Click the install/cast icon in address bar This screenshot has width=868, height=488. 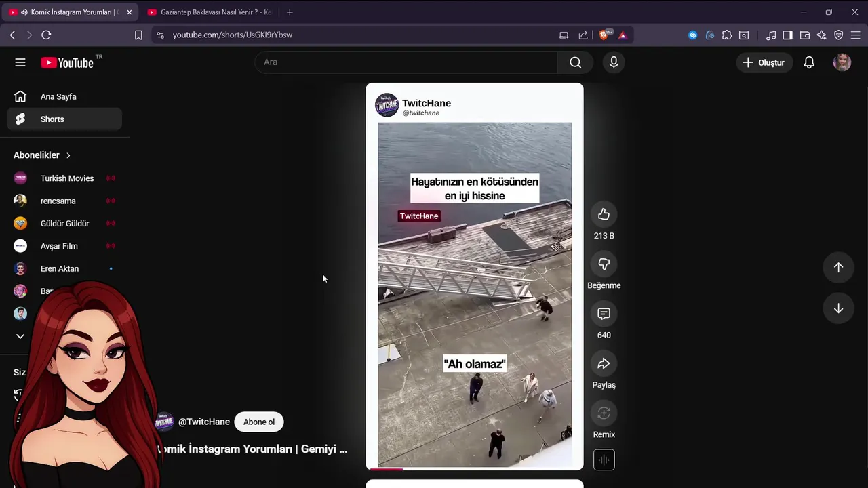tap(564, 35)
